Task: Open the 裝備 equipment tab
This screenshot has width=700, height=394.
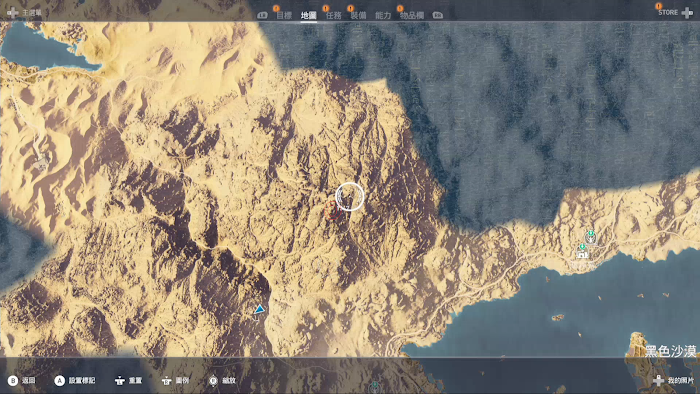Action: click(358, 15)
